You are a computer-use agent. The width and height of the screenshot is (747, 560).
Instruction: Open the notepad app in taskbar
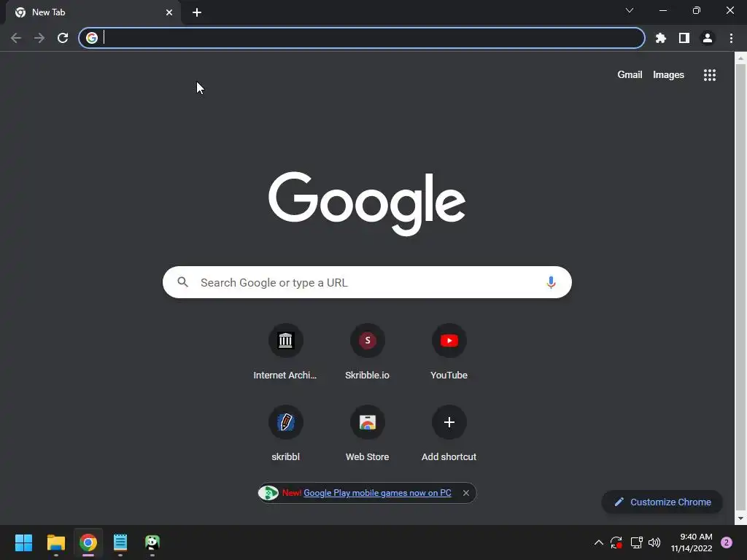pos(120,542)
